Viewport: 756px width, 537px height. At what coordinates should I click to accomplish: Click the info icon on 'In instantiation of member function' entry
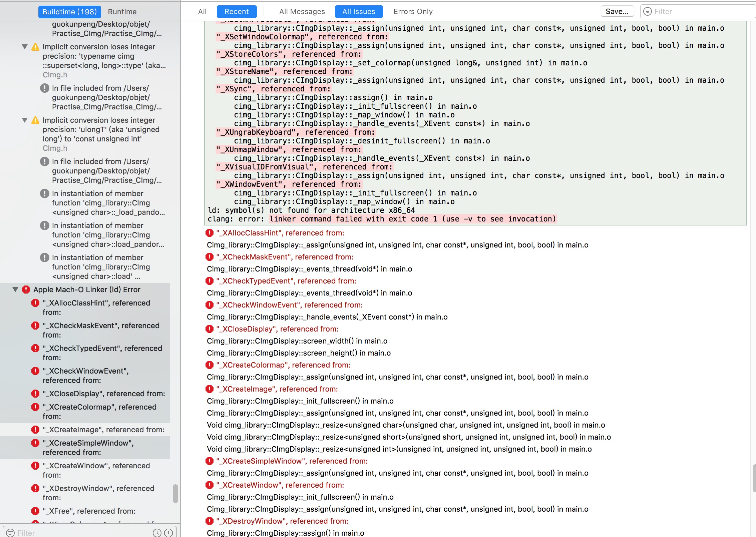(x=45, y=193)
